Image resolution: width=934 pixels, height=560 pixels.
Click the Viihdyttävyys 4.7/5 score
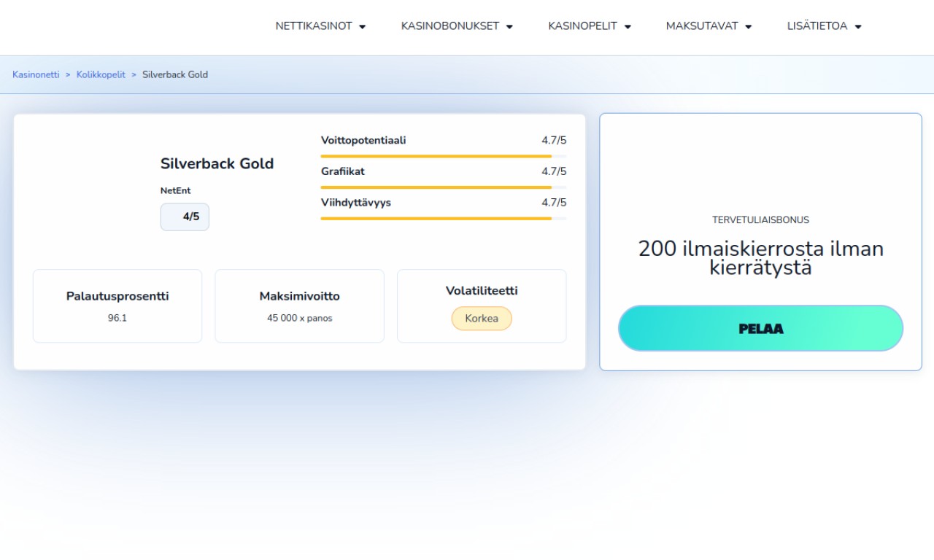click(554, 203)
